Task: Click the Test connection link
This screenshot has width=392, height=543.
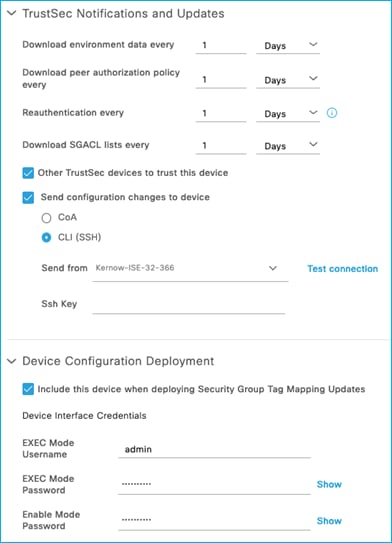Action: tap(342, 269)
